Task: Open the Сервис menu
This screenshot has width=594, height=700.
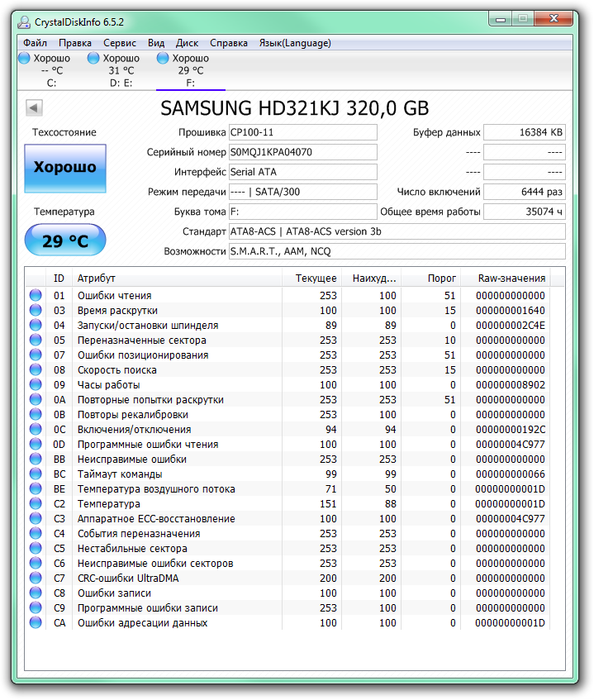Action: (x=120, y=43)
